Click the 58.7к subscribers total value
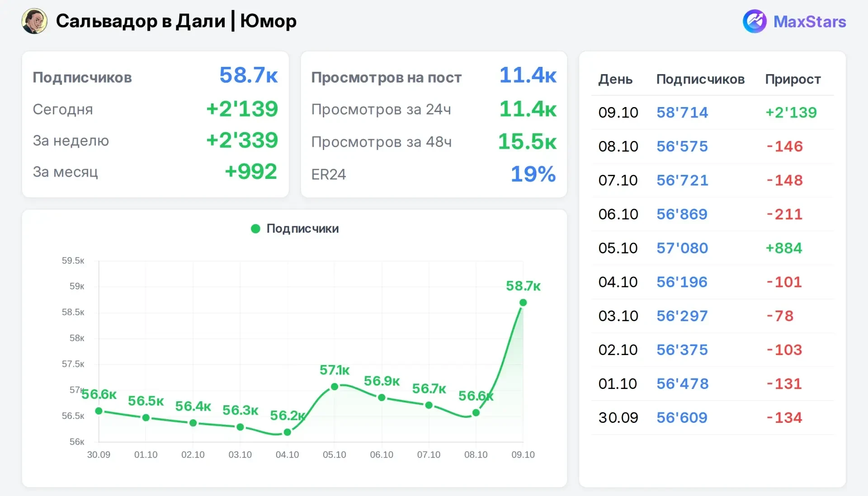868x496 pixels. pyautogui.click(x=249, y=75)
